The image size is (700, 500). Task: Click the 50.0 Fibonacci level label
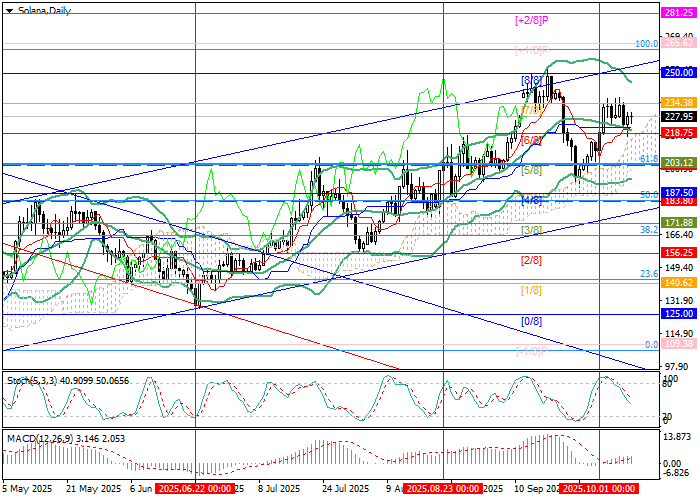[x=649, y=195]
